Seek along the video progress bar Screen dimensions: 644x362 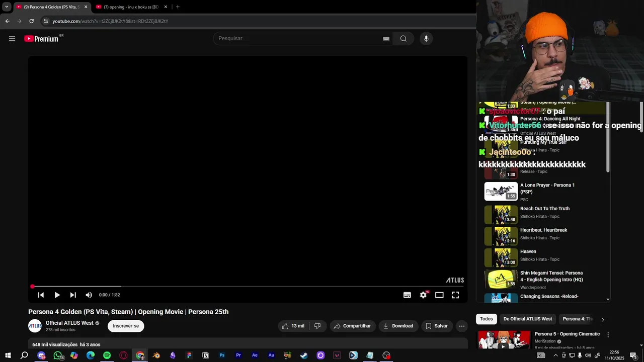tap(248, 287)
